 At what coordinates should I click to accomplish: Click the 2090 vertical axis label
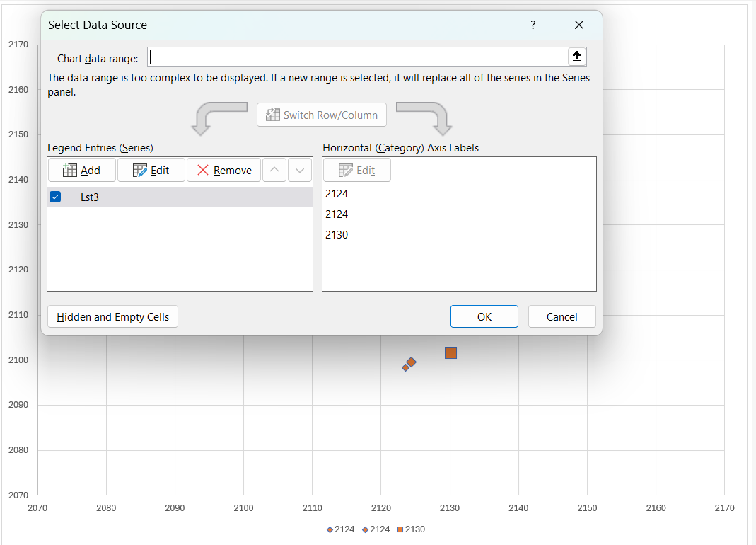click(x=18, y=405)
